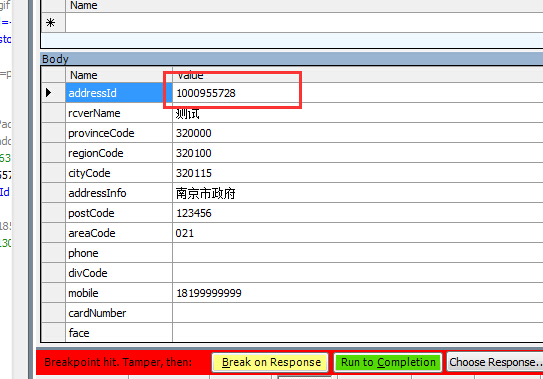Select the rcverName name cell
The height and width of the screenshot is (379, 543).
click(119, 113)
